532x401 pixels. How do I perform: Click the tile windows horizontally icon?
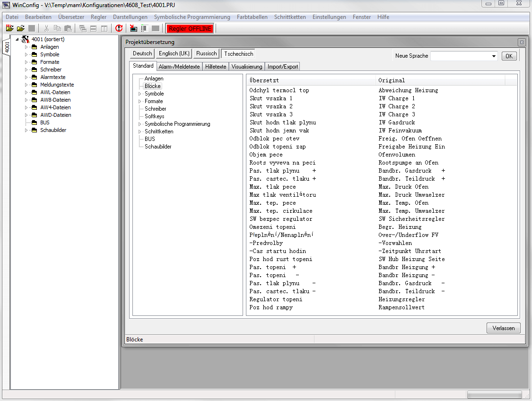(93, 28)
